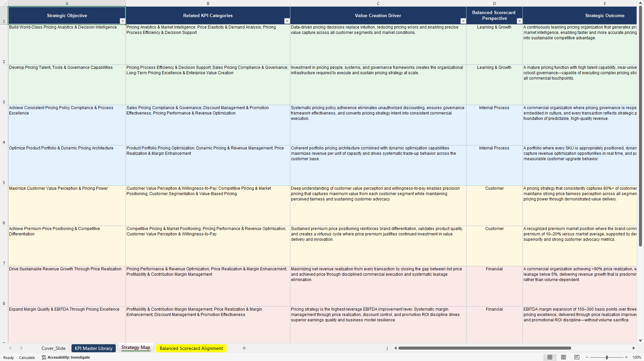
Task: Click the vertical scroll up arrow
Action: [640, 3]
